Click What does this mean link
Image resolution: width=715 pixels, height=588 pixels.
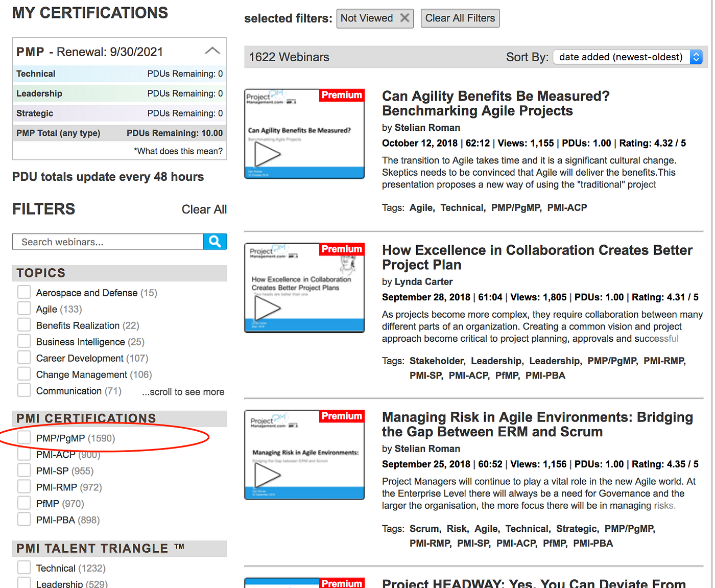[x=178, y=151]
